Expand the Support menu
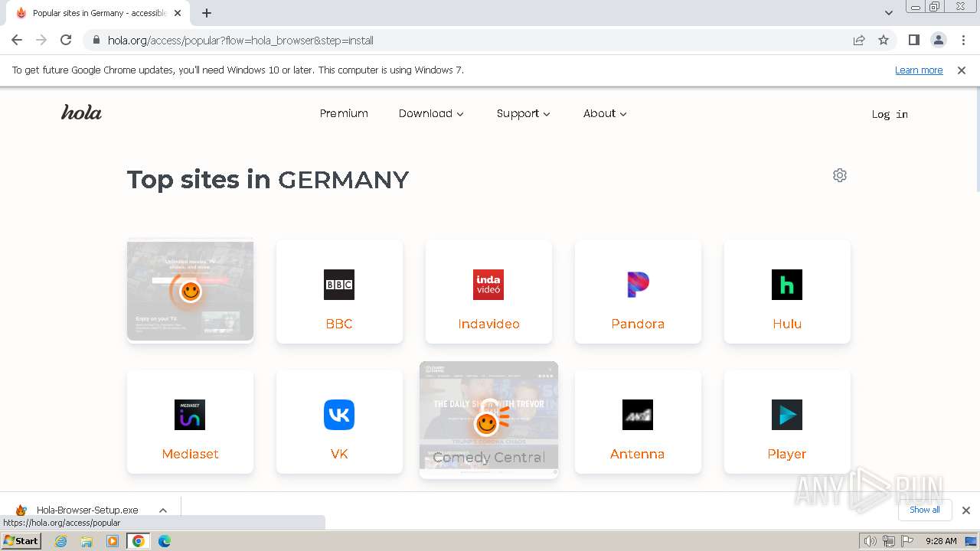Viewport: 980px width, 551px height. point(524,113)
